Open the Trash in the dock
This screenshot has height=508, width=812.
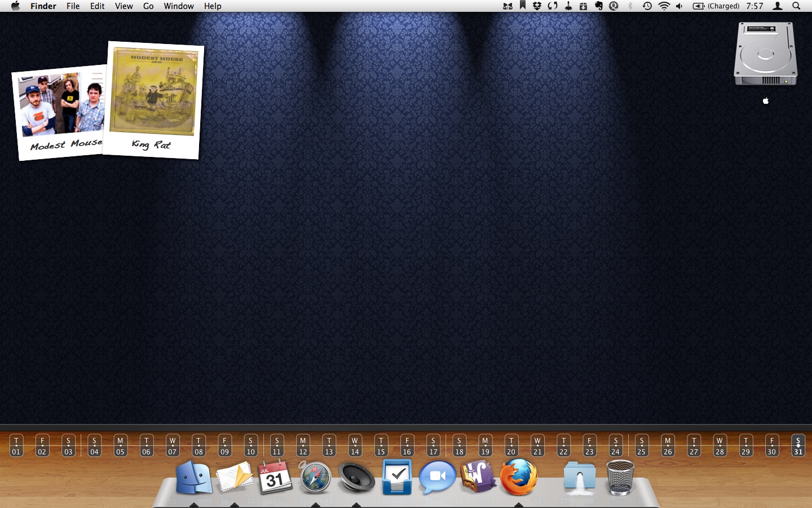pos(620,478)
